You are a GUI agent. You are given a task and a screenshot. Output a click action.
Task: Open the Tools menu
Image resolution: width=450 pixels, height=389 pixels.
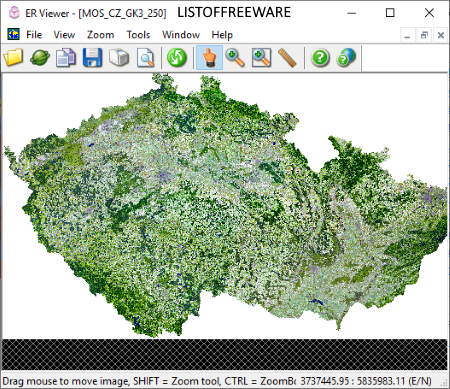(138, 35)
